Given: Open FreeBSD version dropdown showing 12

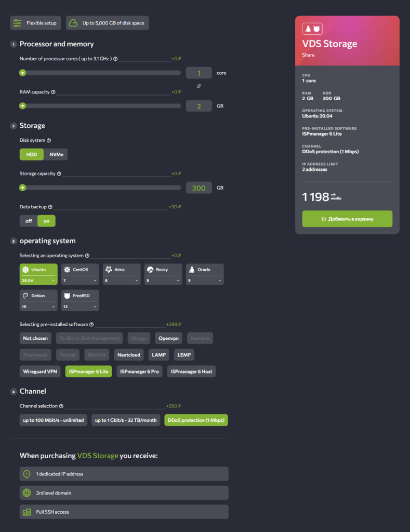Looking at the screenshot, I should point(80,307).
